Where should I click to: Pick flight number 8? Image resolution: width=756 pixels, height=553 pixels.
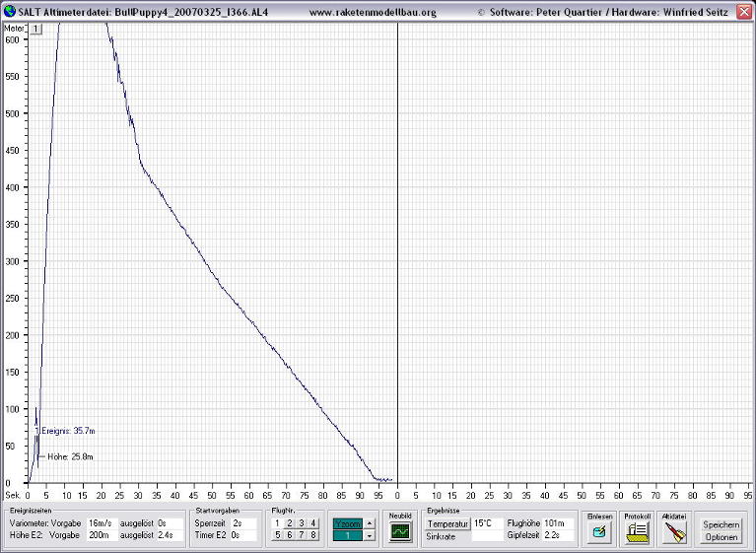pyautogui.click(x=313, y=535)
